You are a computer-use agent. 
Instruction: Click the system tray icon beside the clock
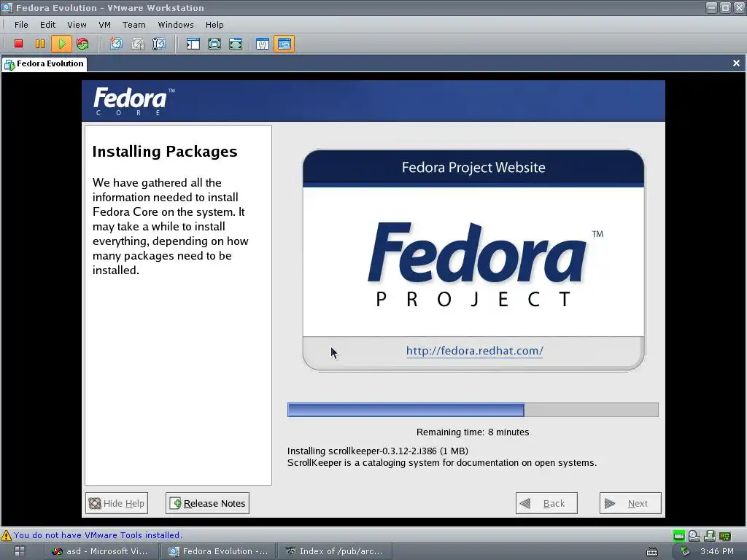[685, 551]
